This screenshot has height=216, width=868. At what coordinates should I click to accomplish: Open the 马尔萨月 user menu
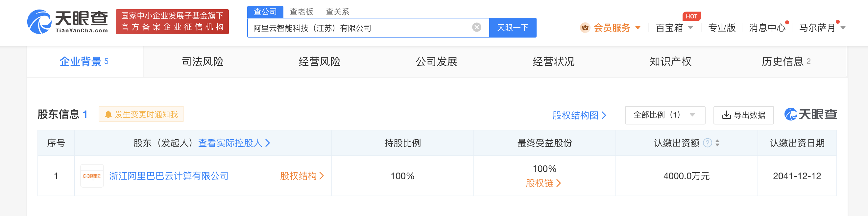(823, 28)
